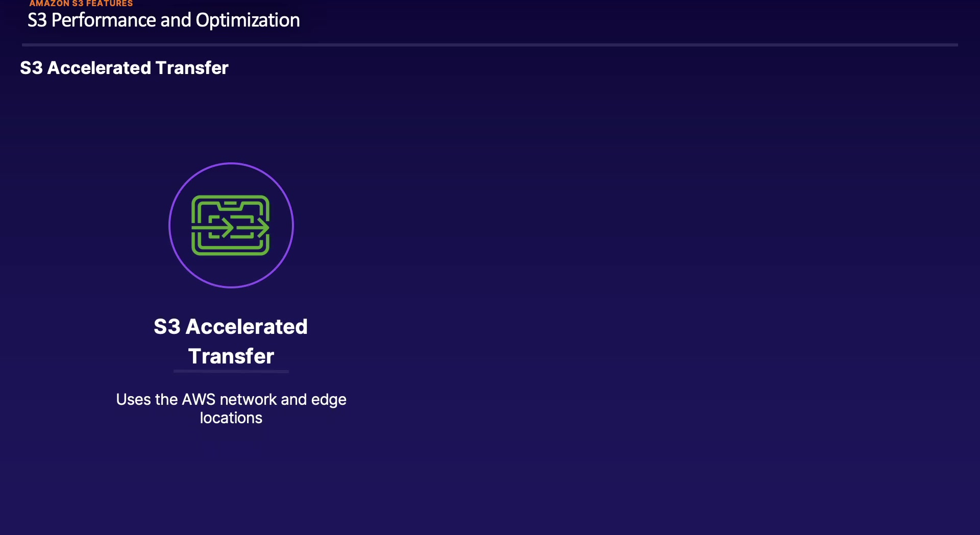Click the "S3 Performance and Optimization" slide title
980x535 pixels.
tap(163, 20)
